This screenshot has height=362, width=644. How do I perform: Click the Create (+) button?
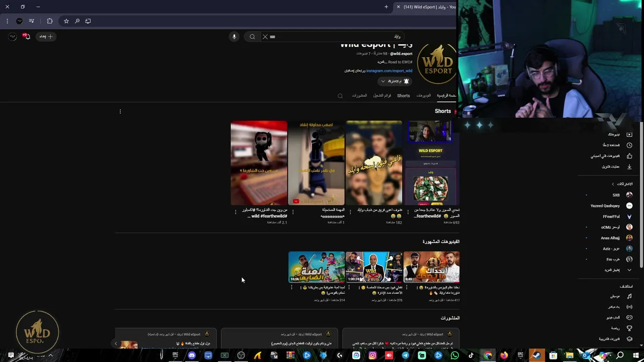[x=46, y=37]
